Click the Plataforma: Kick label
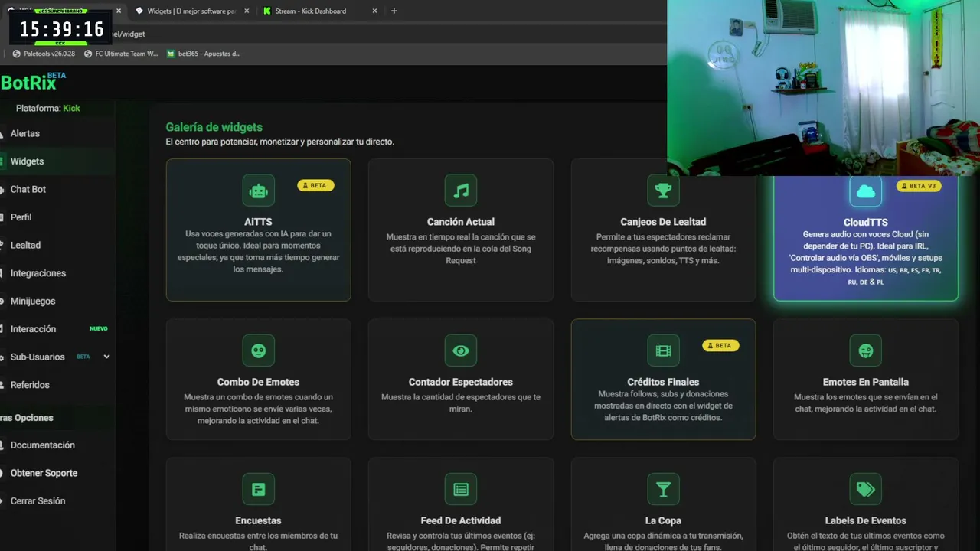The image size is (980, 551). [x=47, y=108]
